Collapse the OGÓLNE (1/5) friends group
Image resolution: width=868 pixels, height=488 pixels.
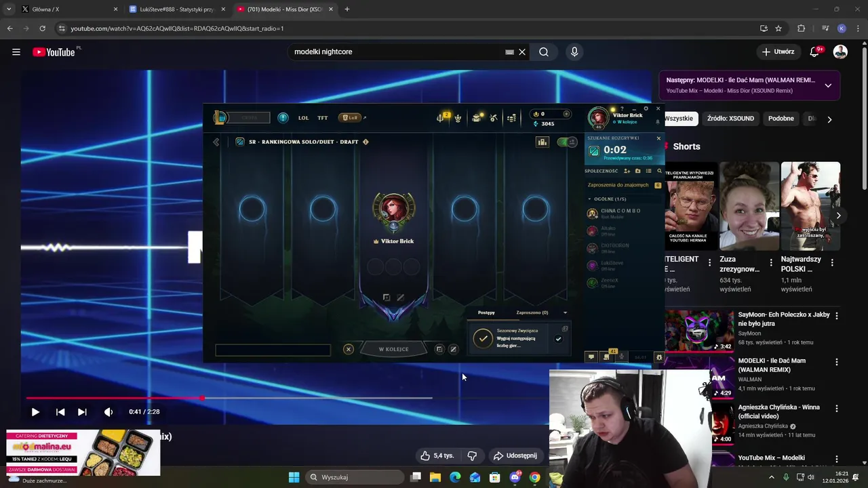point(589,199)
